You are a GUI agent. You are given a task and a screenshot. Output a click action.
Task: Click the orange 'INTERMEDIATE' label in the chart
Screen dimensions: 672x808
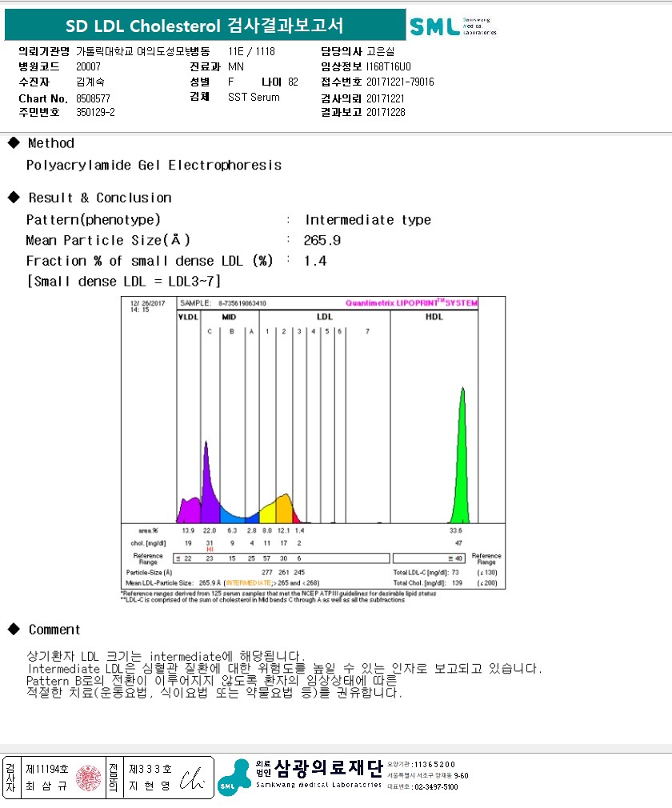[x=249, y=583]
